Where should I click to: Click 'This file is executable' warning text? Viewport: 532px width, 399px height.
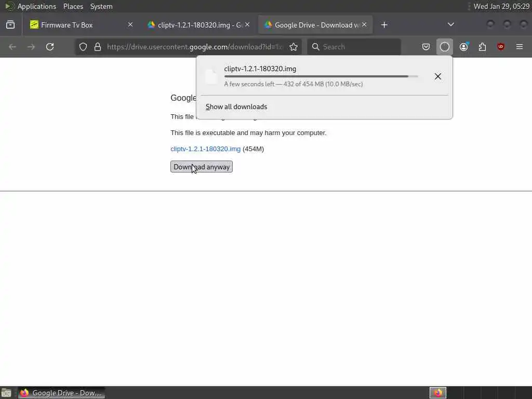pyautogui.click(x=248, y=133)
